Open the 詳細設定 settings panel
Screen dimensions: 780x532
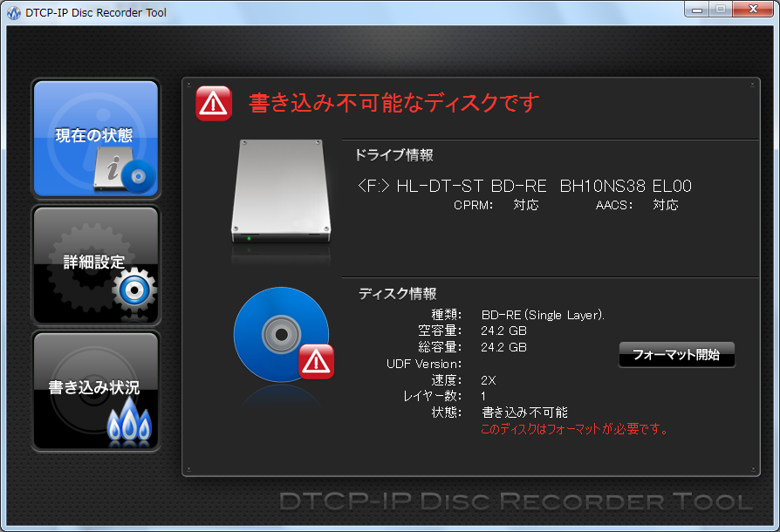[x=95, y=265]
